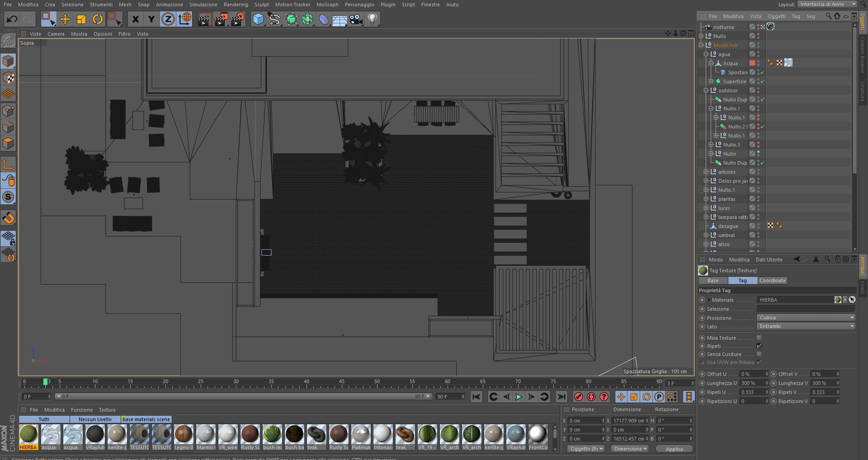Activate the Rotate tool
The image size is (868, 460).
pos(98,19)
